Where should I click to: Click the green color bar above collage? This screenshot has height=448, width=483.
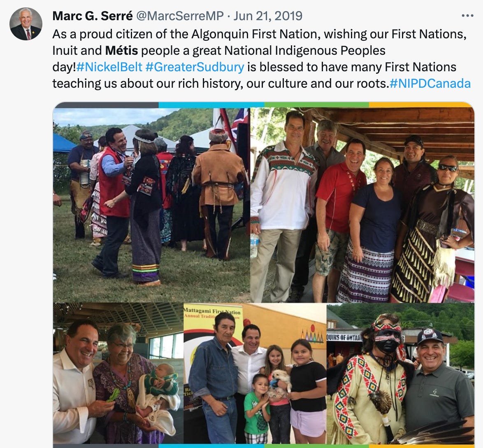316,105
